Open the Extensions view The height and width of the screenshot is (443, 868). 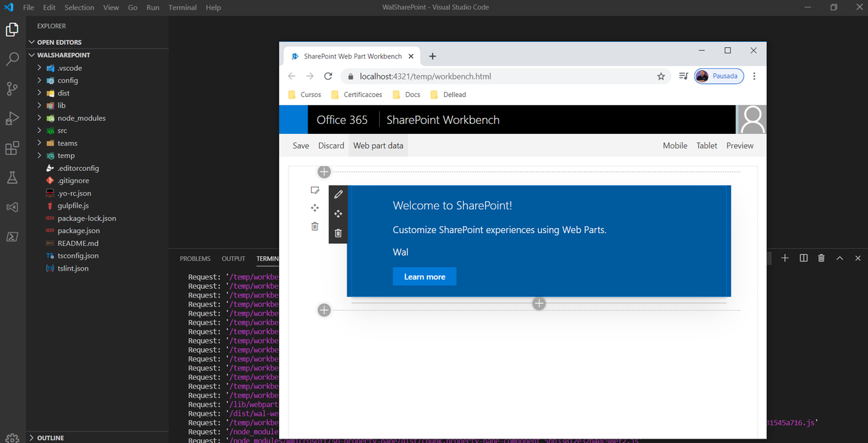(x=12, y=148)
